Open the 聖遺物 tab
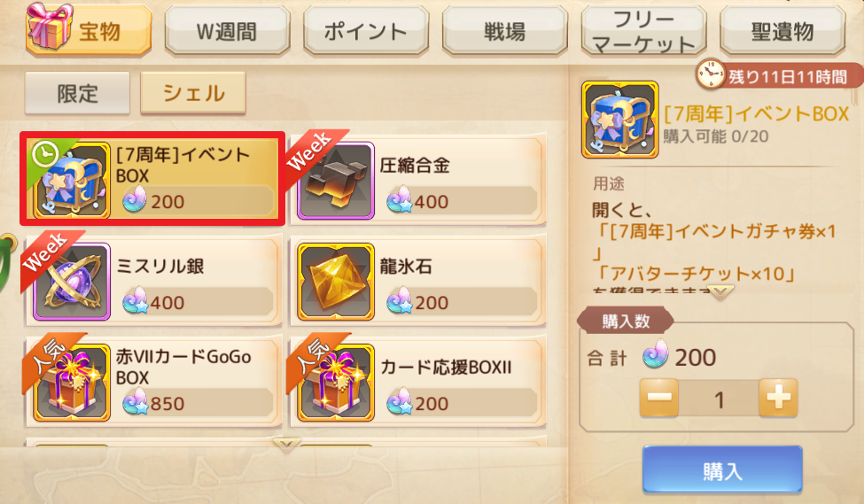The image size is (864, 504). [782, 31]
